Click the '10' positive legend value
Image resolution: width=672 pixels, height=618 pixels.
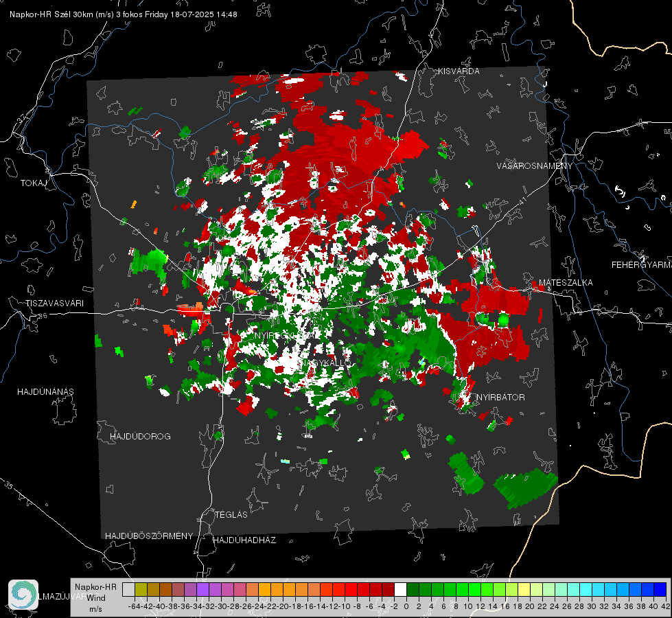(x=467, y=606)
